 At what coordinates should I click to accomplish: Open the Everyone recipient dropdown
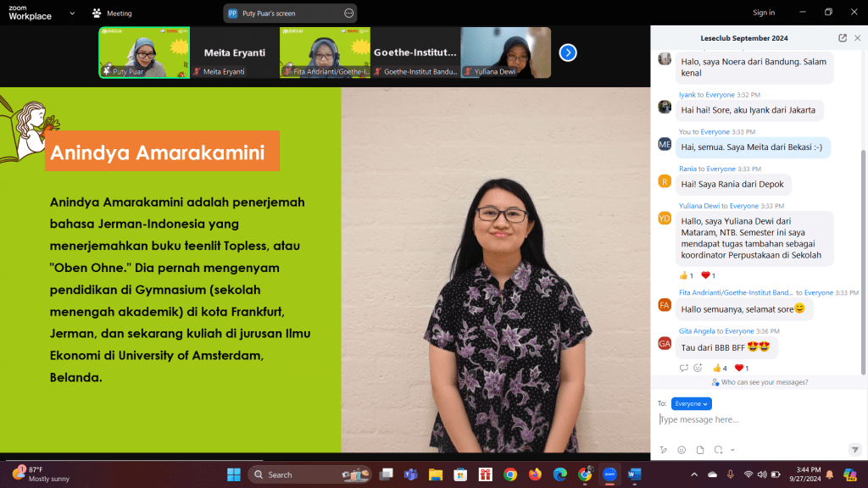click(691, 404)
